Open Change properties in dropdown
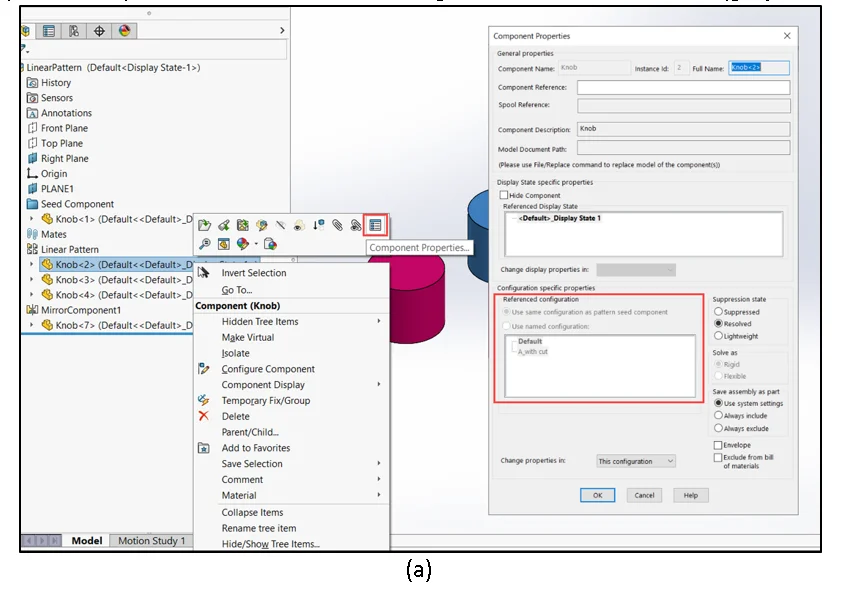 pyautogui.click(x=636, y=461)
